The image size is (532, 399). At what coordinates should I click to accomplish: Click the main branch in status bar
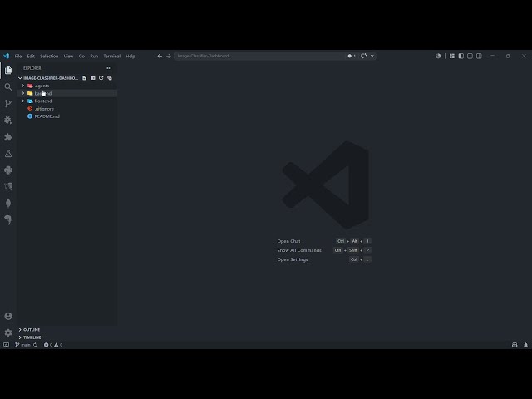[x=23, y=345]
